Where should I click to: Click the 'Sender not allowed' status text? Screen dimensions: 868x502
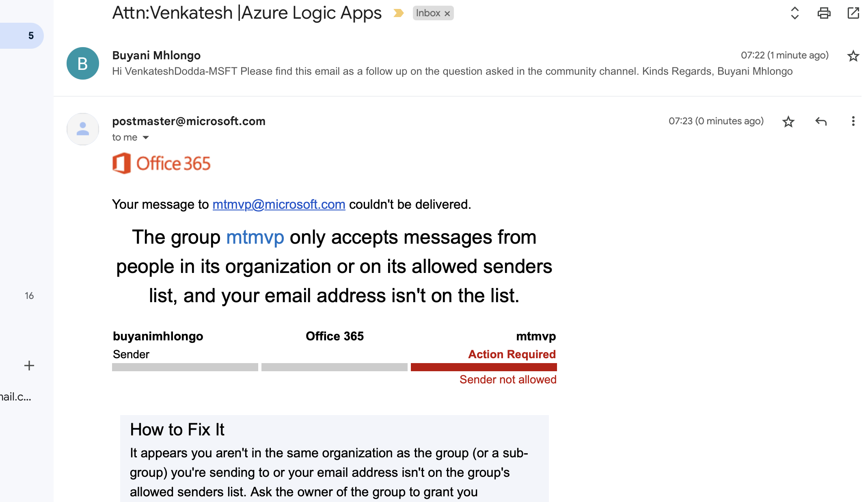coord(508,379)
